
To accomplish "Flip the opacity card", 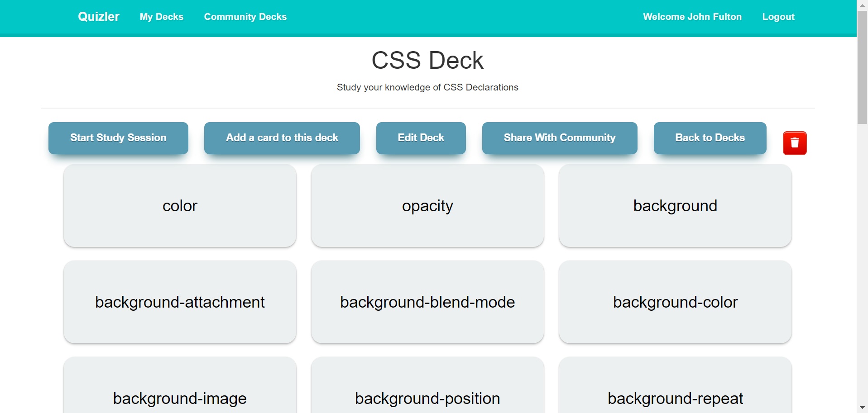I will click(427, 206).
